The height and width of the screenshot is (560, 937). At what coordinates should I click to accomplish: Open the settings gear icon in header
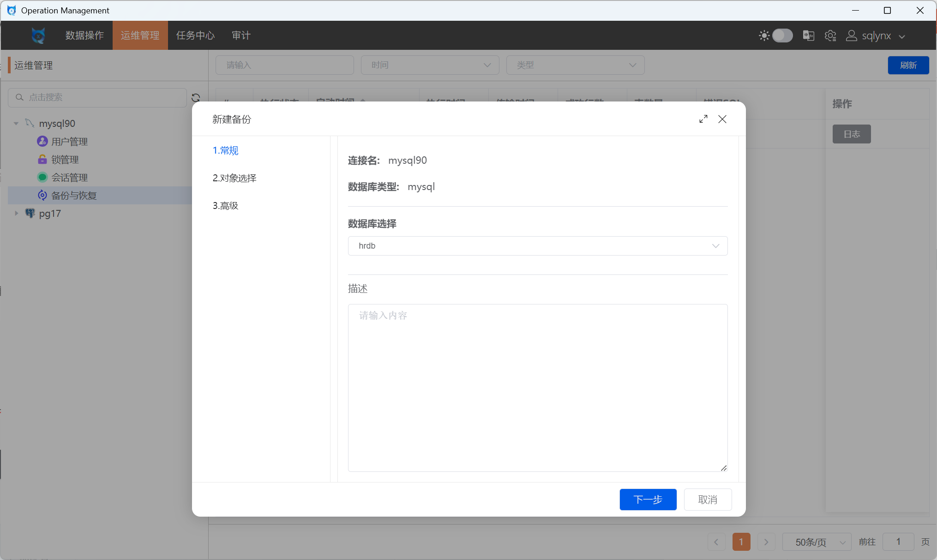(x=830, y=36)
